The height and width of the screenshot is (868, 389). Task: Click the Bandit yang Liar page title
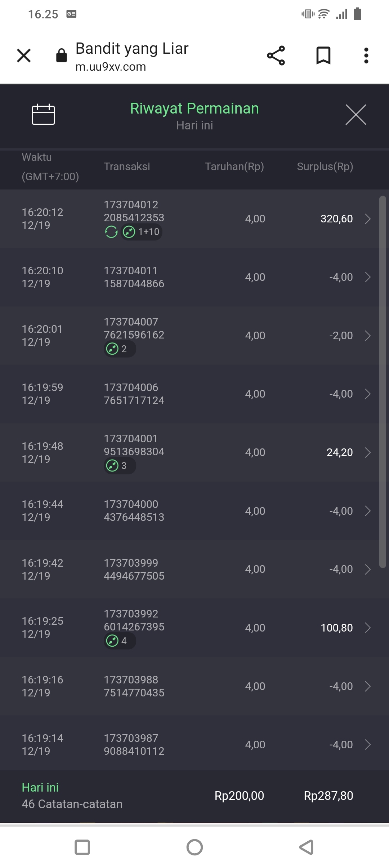pos(132,48)
